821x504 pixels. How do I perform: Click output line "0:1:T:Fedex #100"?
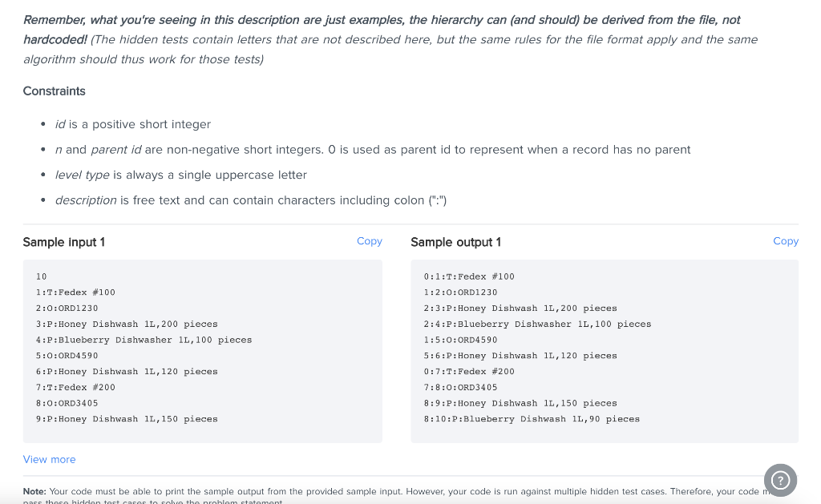pos(469,276)
